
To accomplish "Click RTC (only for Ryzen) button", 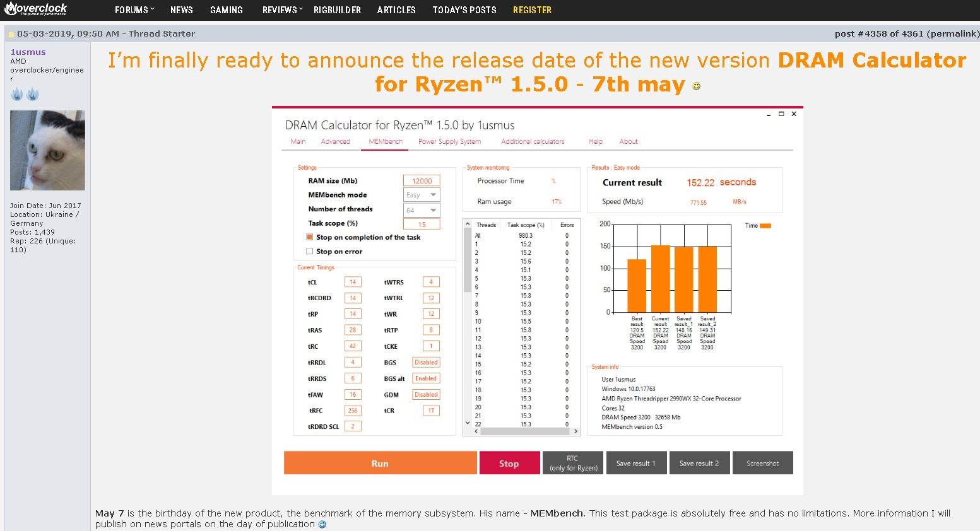I will pyautogui.click(x=573, y=463).
